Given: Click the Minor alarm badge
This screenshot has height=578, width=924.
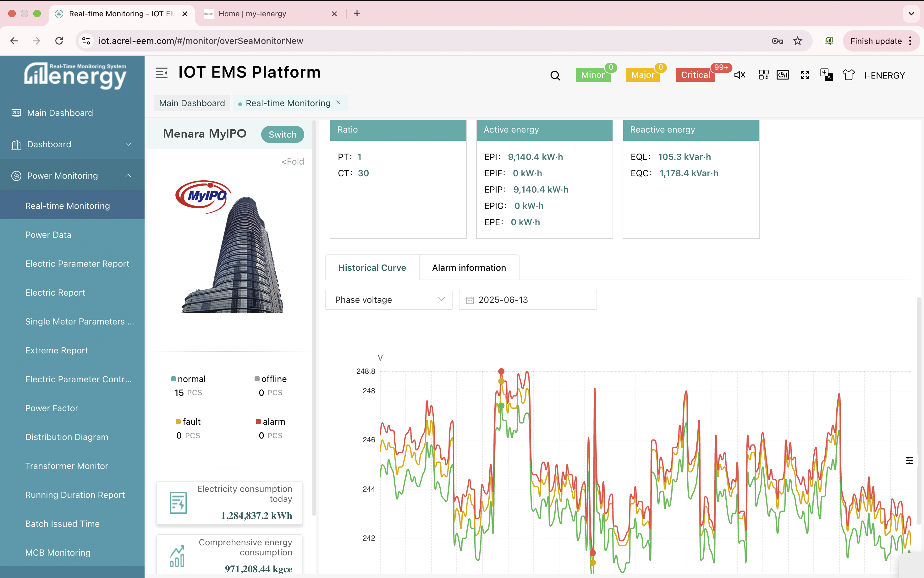Looking at the screenshot, I should tap(593, 75).
